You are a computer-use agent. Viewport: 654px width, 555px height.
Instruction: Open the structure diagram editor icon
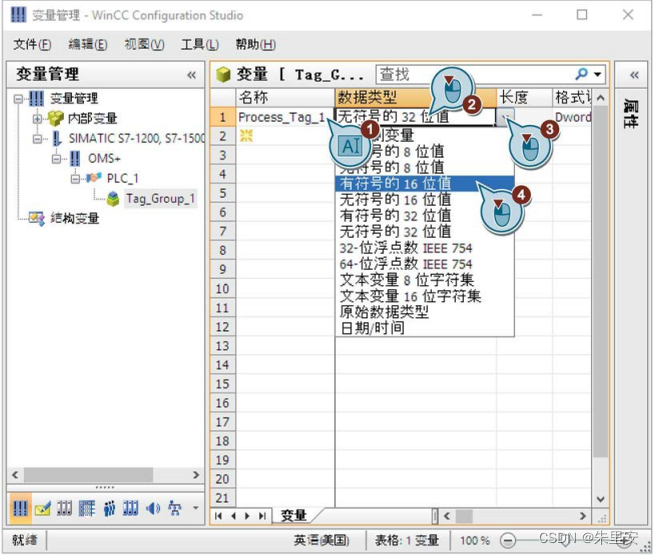(174, 508)
